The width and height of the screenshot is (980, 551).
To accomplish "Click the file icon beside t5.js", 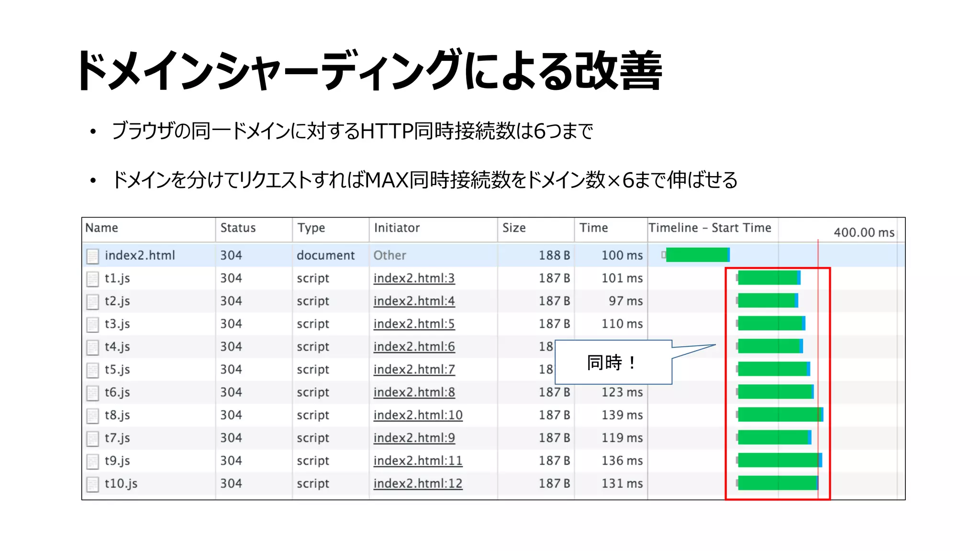I will [x=92, y=370].
